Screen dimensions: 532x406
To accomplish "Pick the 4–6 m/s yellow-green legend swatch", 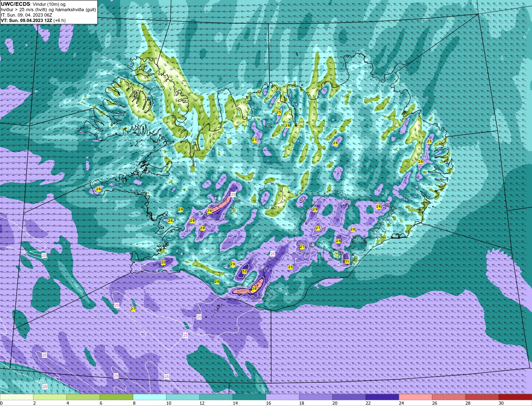I will [x=83, y=397].
